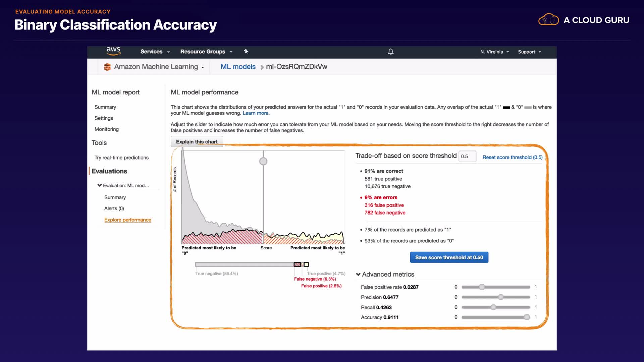Viewport: 644px width, 362px height.
Task: Click the score threshold handle on chart
Action: pyautogui.click(x=263, y=162)
